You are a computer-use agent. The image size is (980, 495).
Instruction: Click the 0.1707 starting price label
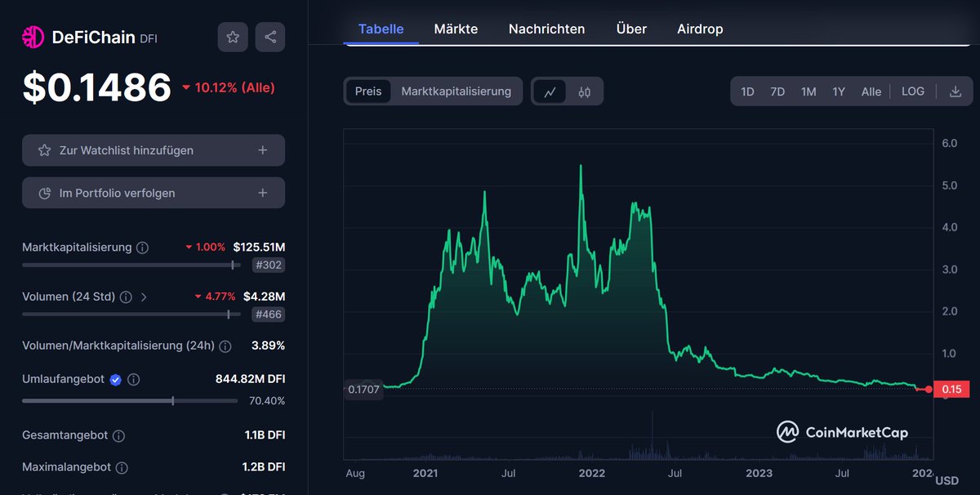coord(363,390)
